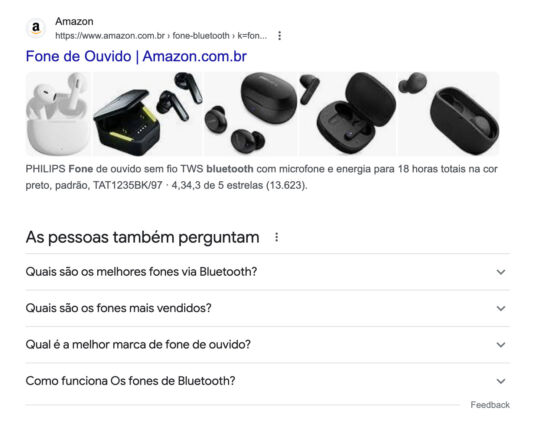This screenshot has height=425, width=560.
Task: Open 'Fone de Ouvido | Amazon.com.br' result
Action: (x=136, y=56)
